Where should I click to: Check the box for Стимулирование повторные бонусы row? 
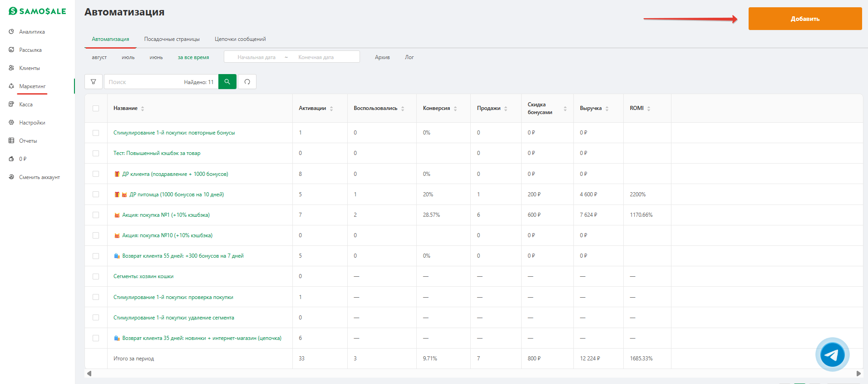96,133
